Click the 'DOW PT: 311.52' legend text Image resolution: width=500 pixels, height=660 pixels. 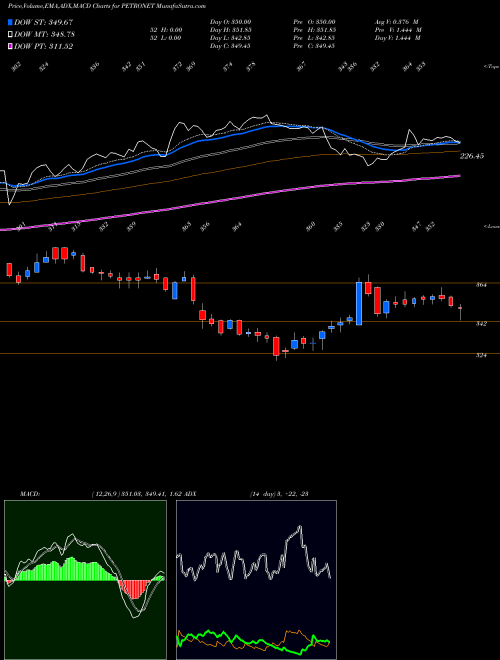click(x=44, y=46)
